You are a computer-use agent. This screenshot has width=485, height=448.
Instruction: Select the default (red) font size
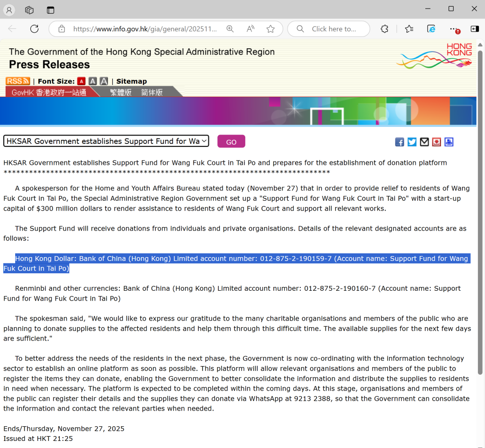tap(81, 81)
